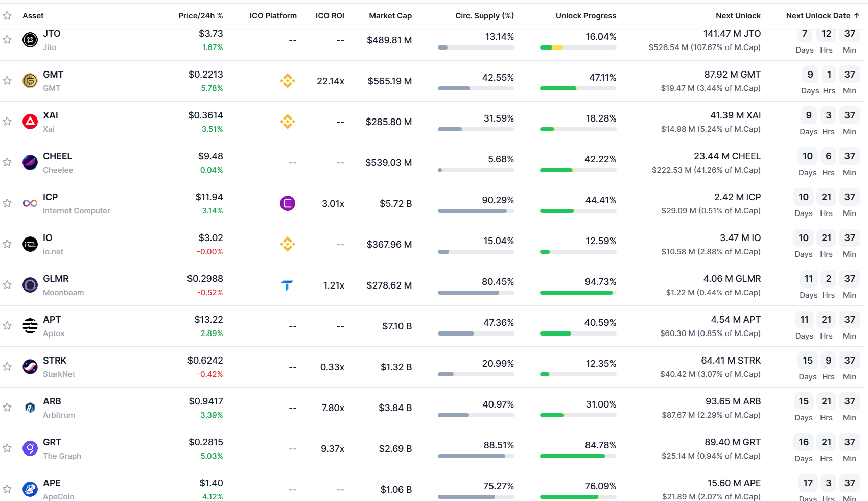Click the ICP infinity logo
The width and height of the screenshot is (868, 501).
point(30,203)
